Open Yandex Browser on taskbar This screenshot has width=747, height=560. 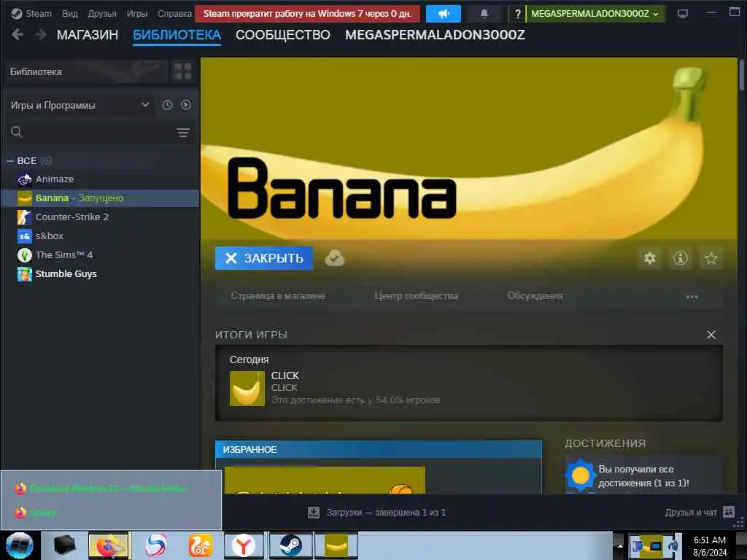(x=244, y=545)
